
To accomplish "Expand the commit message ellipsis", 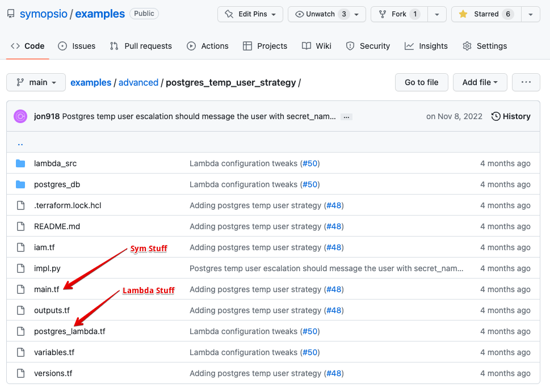I will [x=346, y=117].
